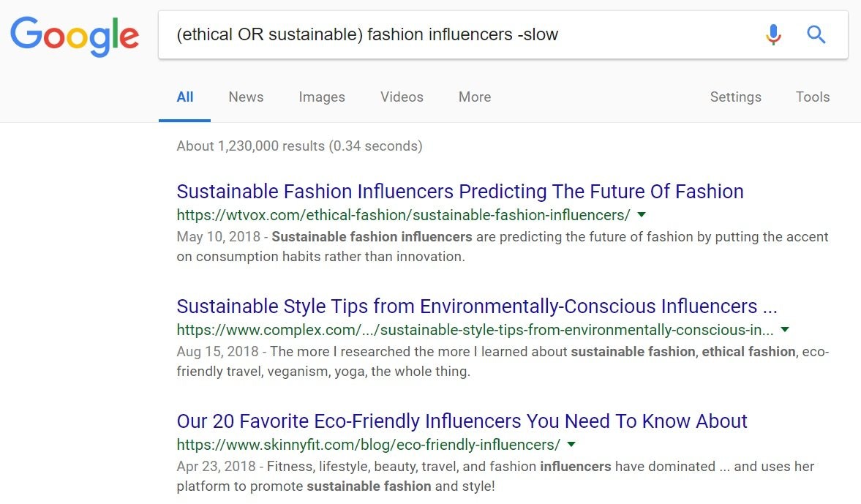Open the Videos results tab

tap(402, 97)
